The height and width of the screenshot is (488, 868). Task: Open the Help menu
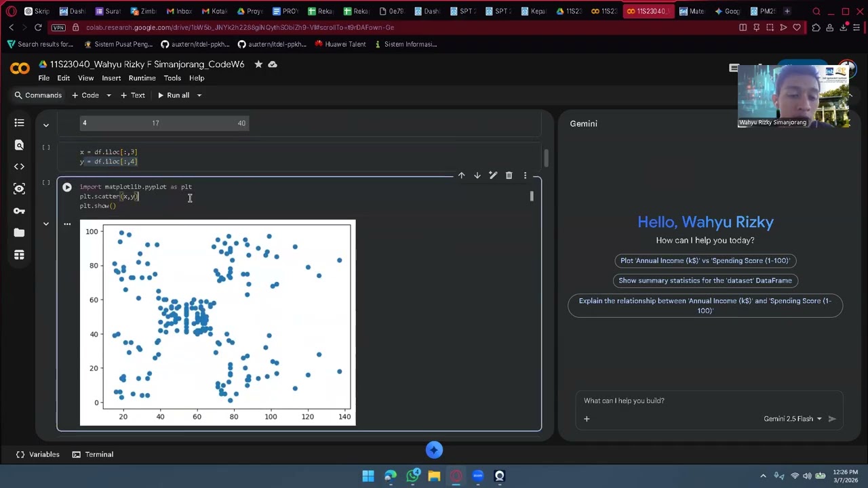pyautogui.click(x=197, y=78)
